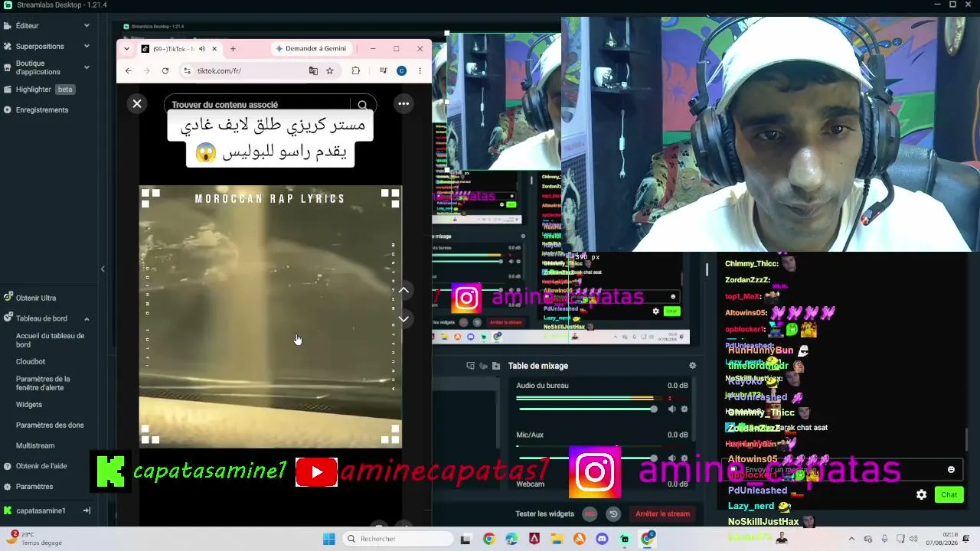Open chat settings gear icon
Image resolution: width=980 pixels, height=551 pixels.
[x=921, y=494]
